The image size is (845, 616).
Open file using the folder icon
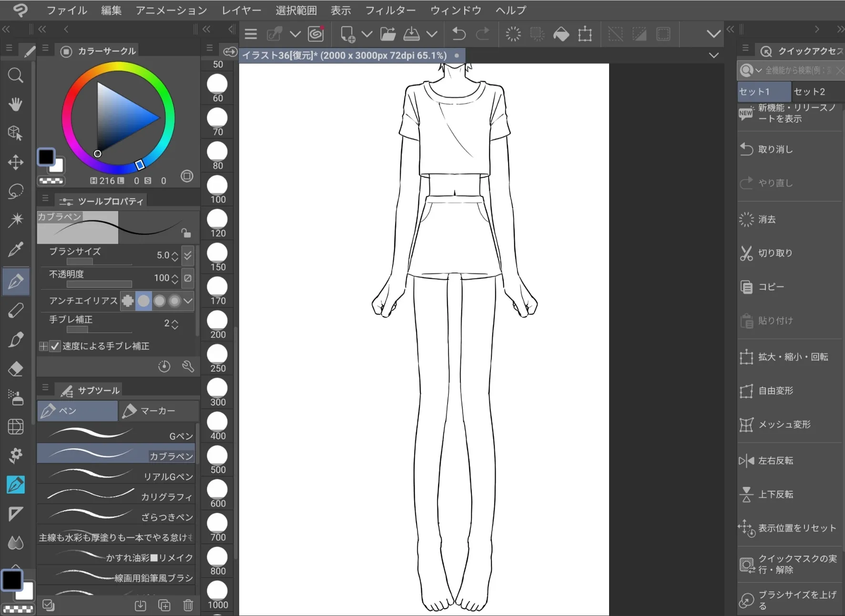click(388, 34)
